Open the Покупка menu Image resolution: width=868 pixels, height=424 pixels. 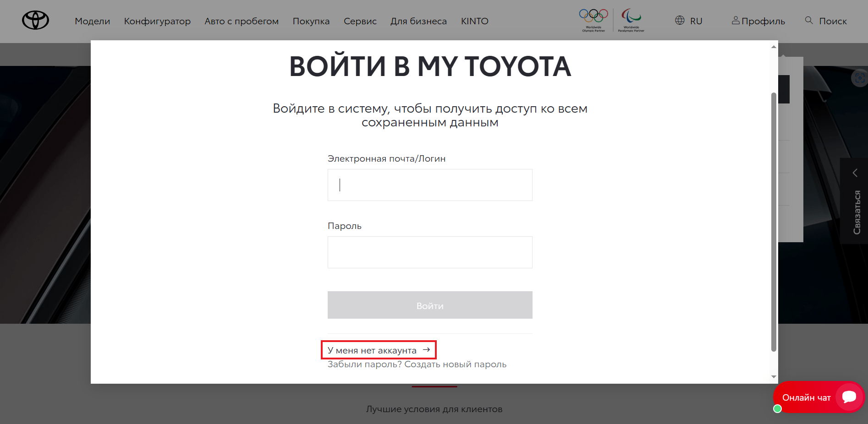tap(311, 21)
